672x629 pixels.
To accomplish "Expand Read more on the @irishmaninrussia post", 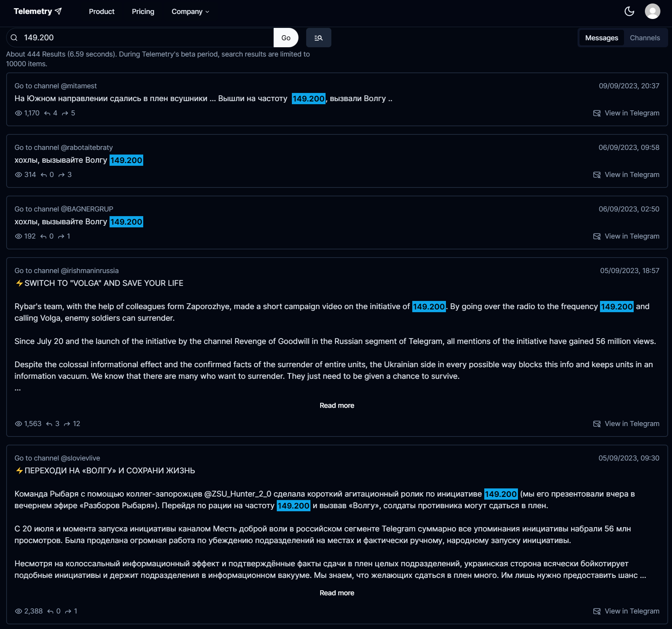I will tap(337, 405).
